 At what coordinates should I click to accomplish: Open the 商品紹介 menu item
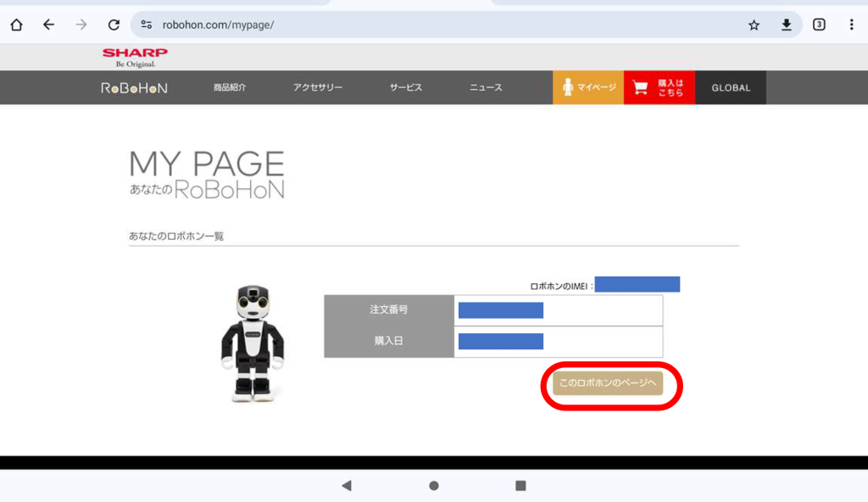pos(230,87)
